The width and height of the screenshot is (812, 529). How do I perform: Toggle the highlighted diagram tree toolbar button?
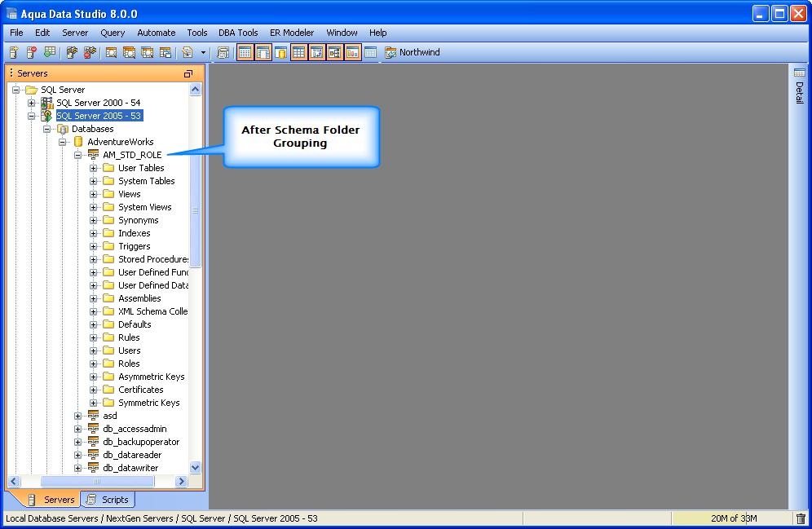334,52
